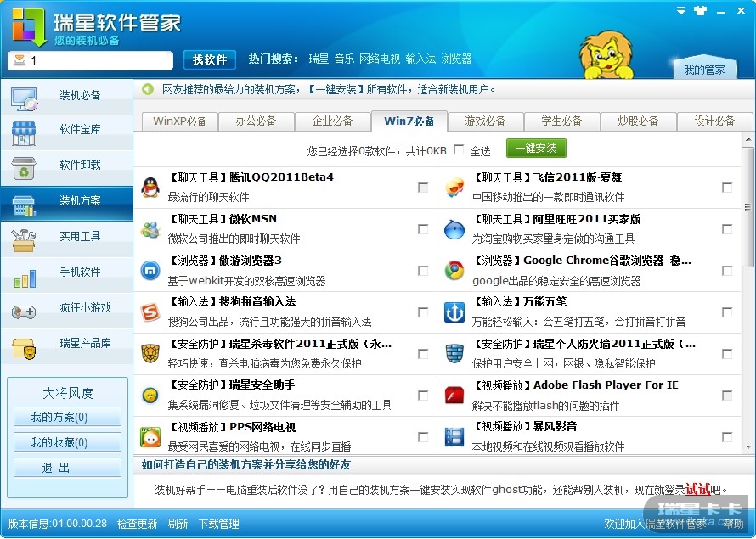
Task: Open the 软件卸载 recycle bin icon
Action: point(24,168)
